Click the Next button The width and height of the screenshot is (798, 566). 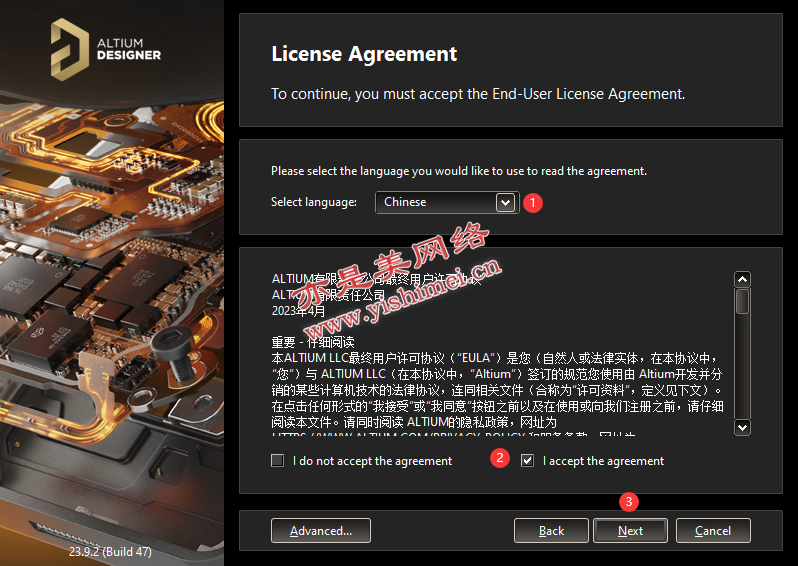tap(631, 531)
